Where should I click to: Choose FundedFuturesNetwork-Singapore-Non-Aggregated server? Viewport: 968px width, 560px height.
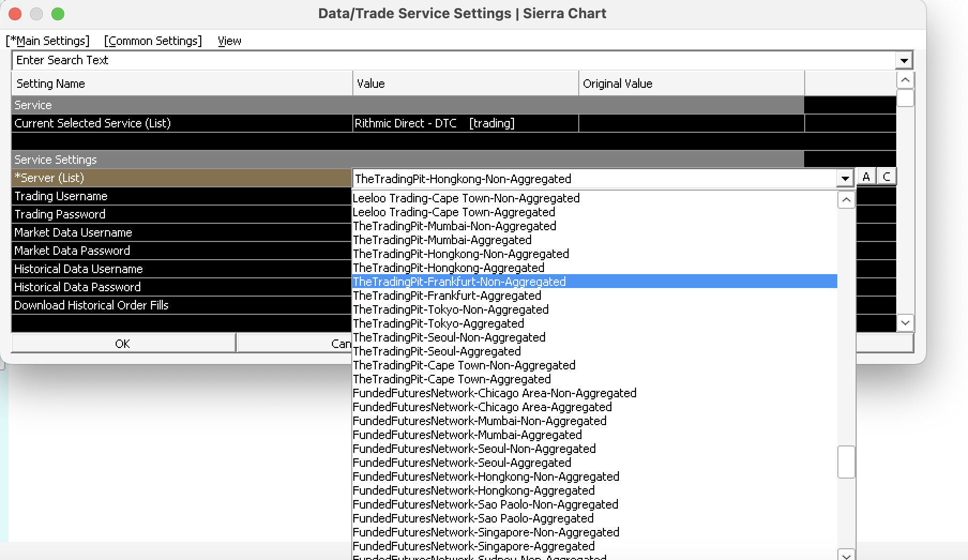tap(594, 532)
